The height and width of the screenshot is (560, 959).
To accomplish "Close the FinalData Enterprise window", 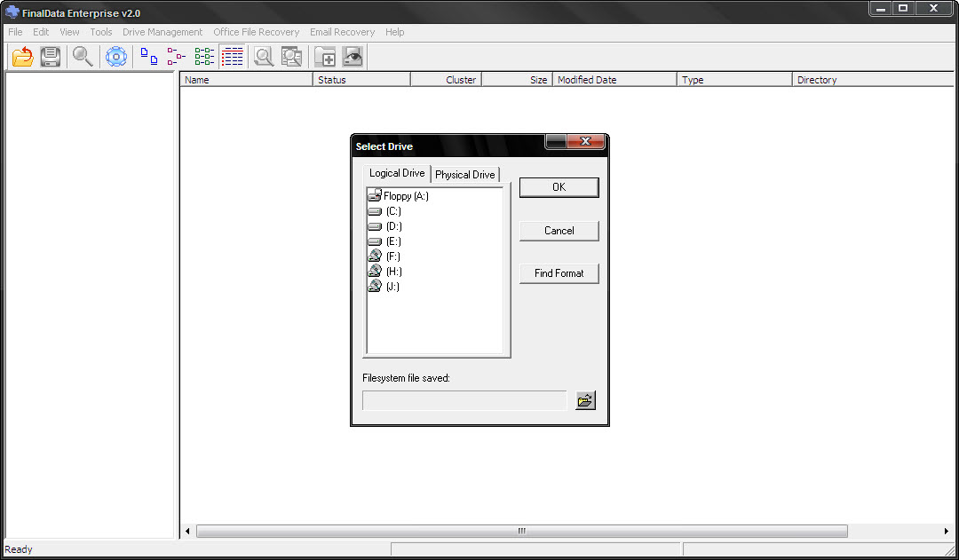I will click(x=933, y=9).
